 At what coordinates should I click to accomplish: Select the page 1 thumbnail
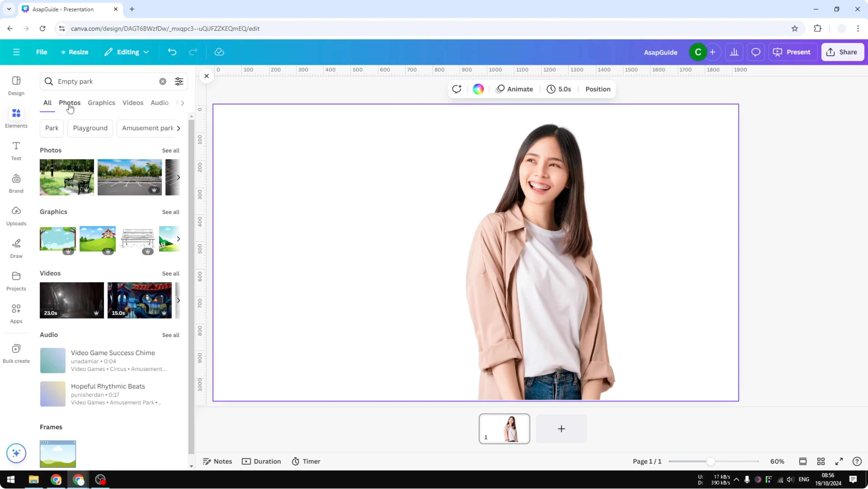point(504,428)
